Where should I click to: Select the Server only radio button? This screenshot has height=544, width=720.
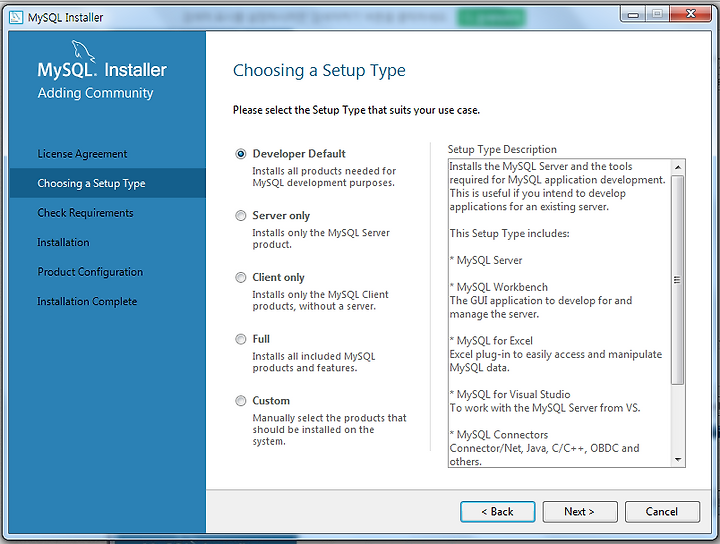(x=241, y=216)
